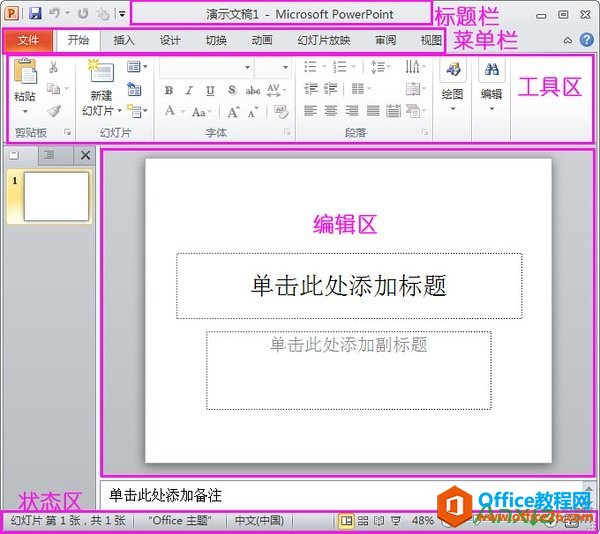
Task: Open the 文件 tab
Action: click(x=28, y=40)
